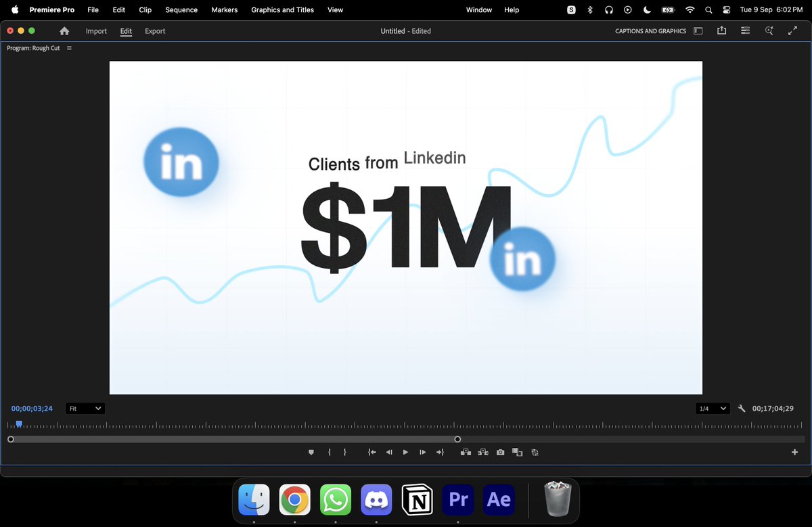Open the Program: Rough Cut panel menu
812x527 pixels.
69,48
